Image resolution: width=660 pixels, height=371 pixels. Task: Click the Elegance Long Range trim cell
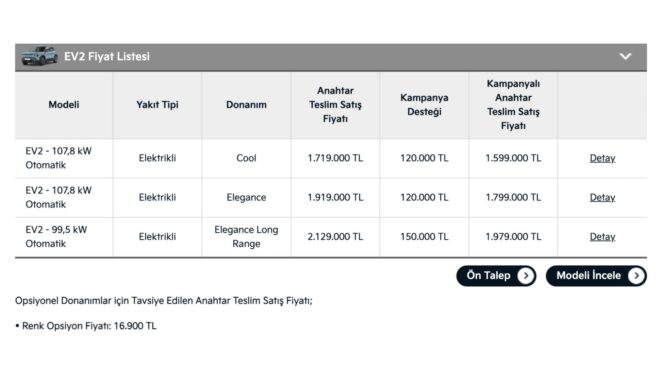tap(246, 237)
